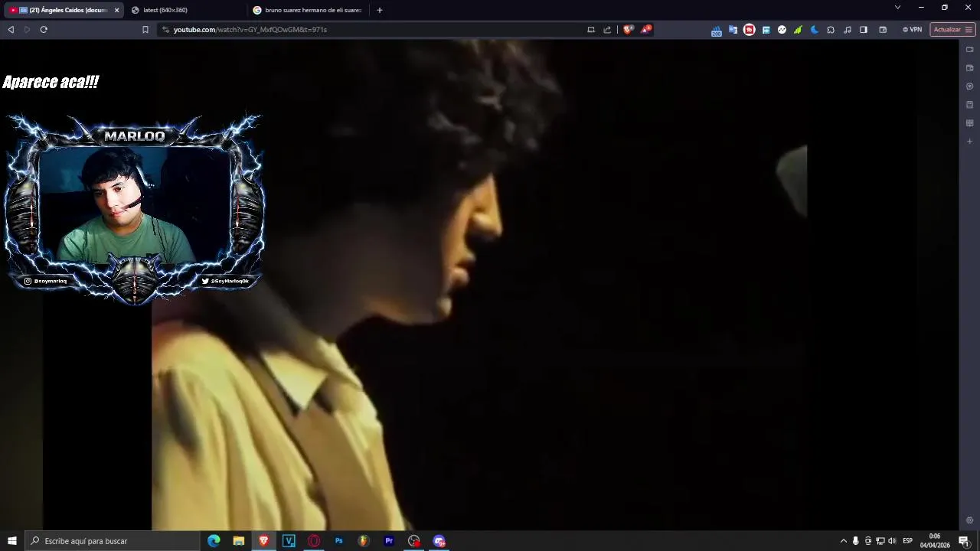Open a new browser tab

(x=379, y=10)
